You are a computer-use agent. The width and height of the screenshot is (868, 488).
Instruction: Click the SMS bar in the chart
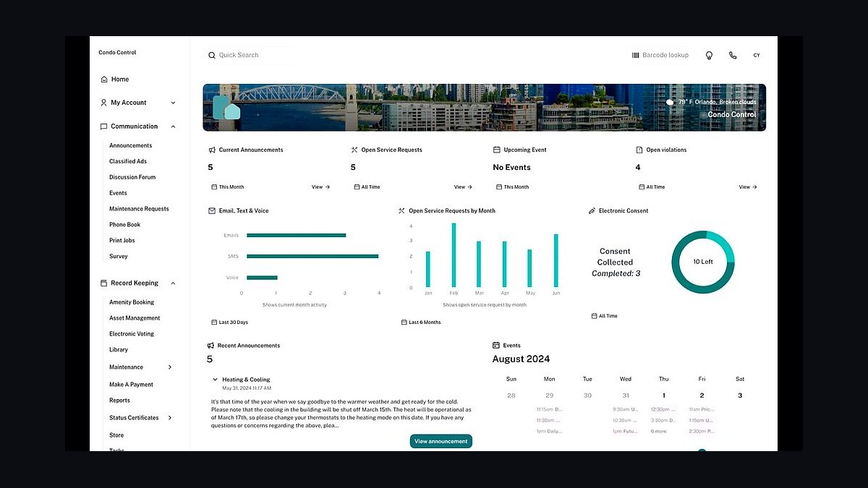312,256
